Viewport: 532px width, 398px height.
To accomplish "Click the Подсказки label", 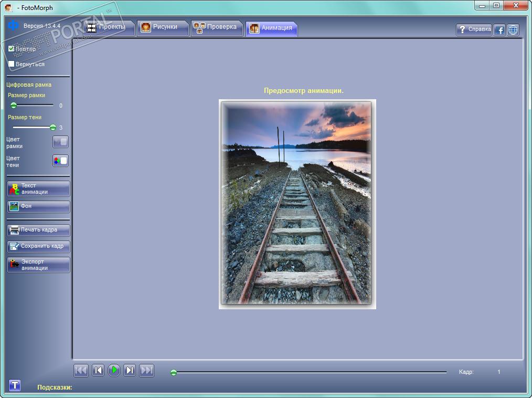I will pyautogui.click(x=55, y=387).
